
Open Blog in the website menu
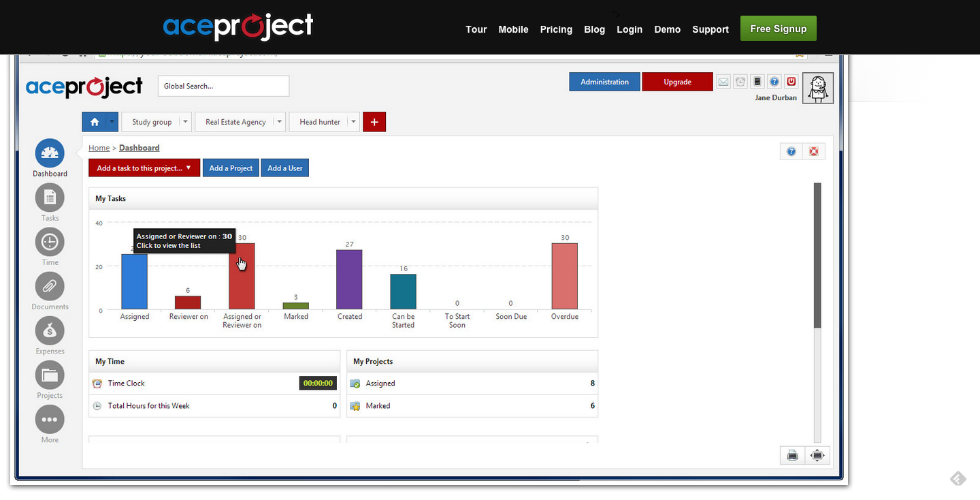coord(594,29)
